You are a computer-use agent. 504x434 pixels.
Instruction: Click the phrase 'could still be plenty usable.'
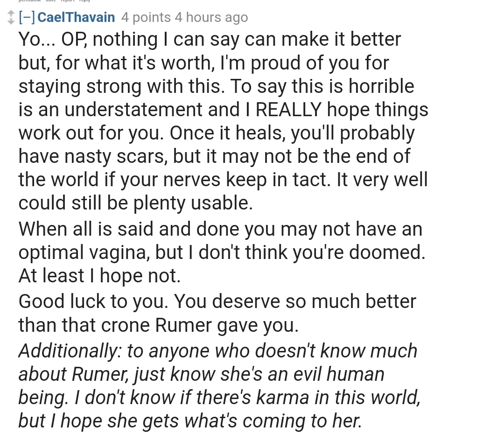(135, 203)
